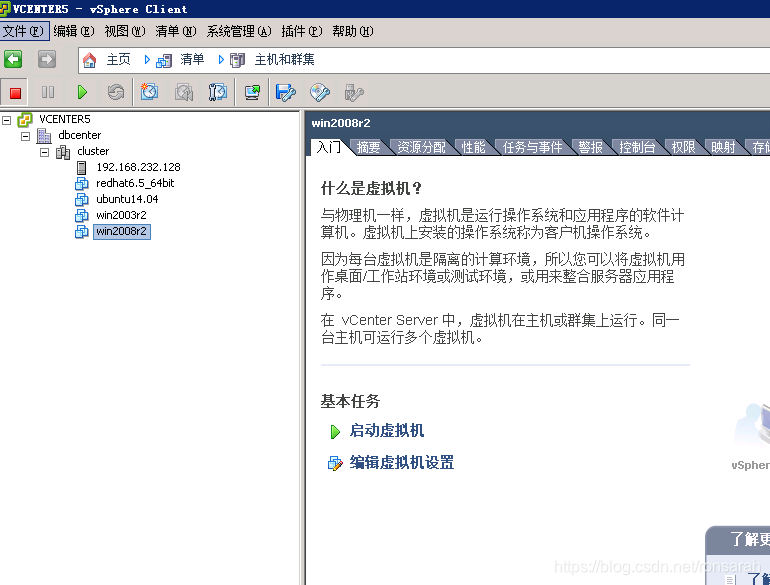Click the revert to snapshot icon
Image resolution: width=770 pixels, height=585 pixels.
(x=184, y=92)
